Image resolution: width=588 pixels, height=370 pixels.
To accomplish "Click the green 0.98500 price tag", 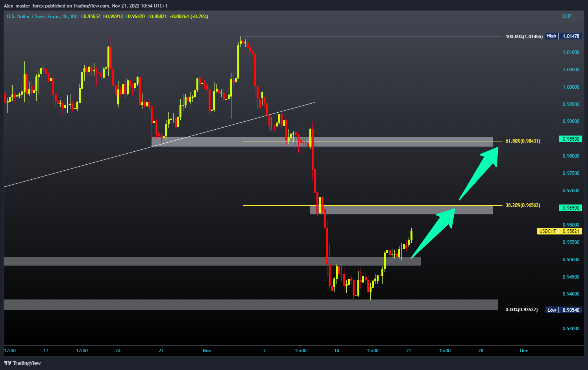I will coord(571,139).
